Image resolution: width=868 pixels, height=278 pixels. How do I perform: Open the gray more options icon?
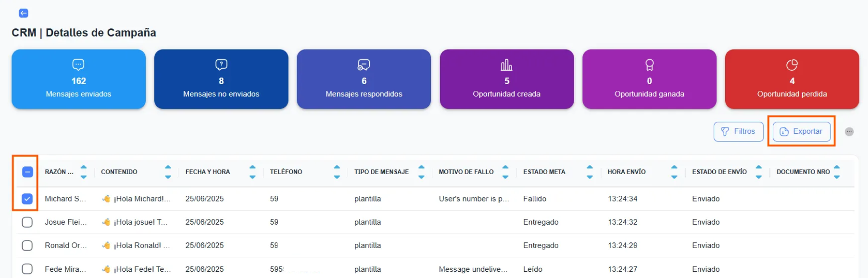pos(849,132)
